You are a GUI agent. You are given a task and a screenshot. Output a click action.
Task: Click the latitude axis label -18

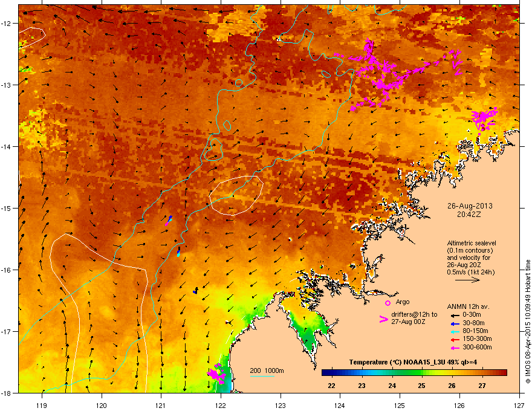tap(6, 393)
